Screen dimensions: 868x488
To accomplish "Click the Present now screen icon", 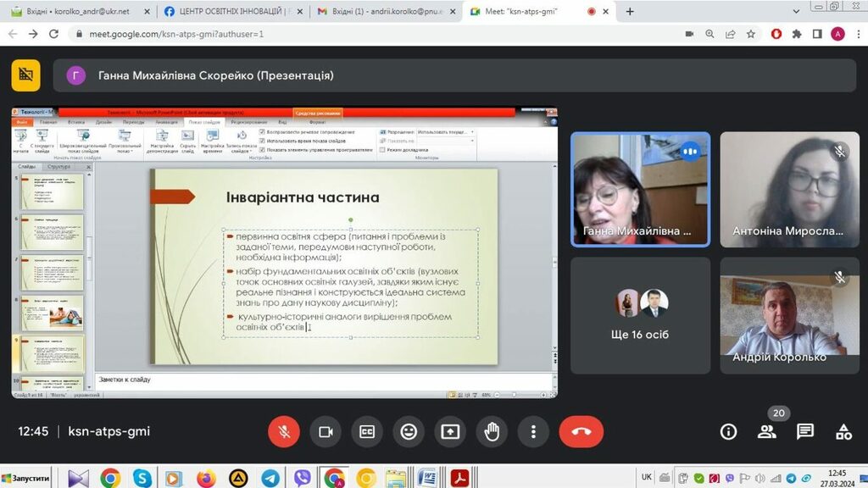I will (x=450, y=431).
